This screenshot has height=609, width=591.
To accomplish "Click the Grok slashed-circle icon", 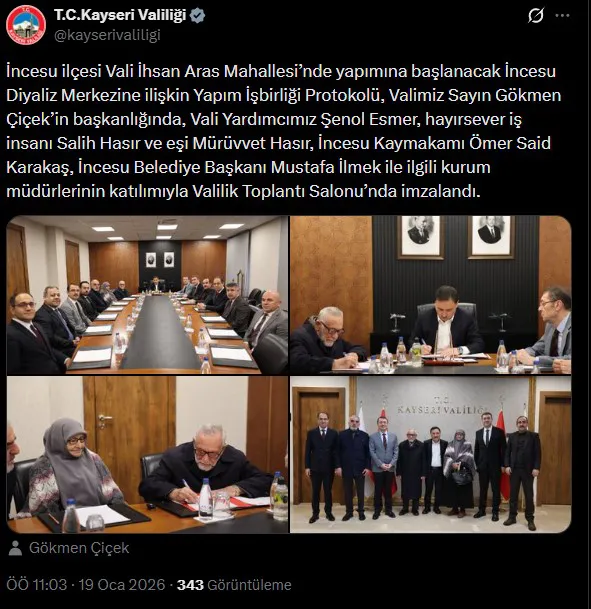I will coord(536,16).
